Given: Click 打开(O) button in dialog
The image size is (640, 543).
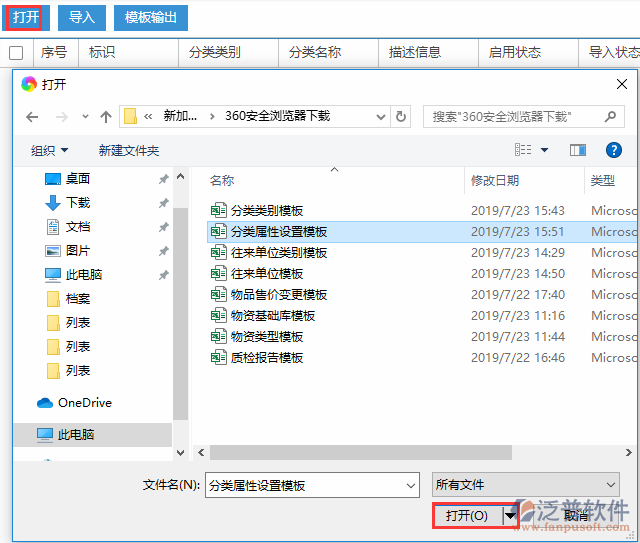Looking at the screenshot, I should [x=467, y=516].
